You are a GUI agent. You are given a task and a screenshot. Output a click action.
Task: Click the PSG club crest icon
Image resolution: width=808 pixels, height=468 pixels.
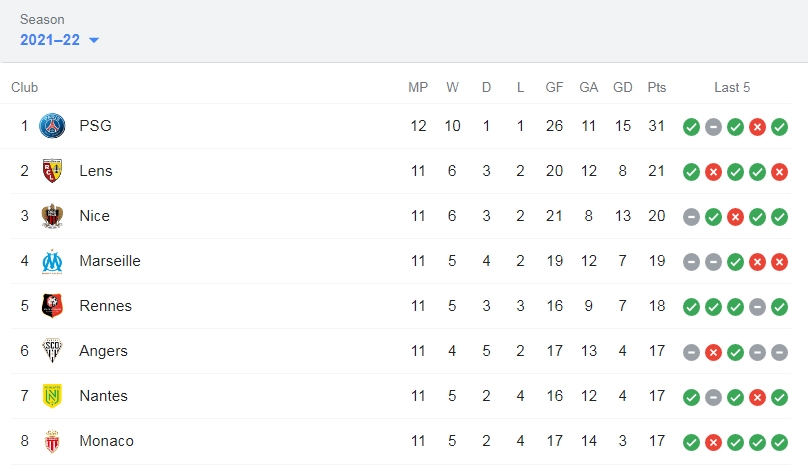(x=52, y=126)
